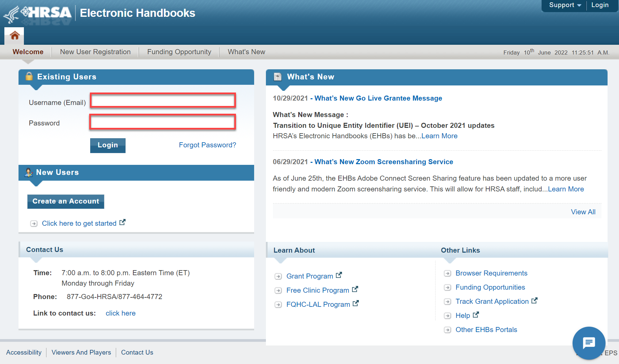Click the What's New document icon
Viewport: 619px width, 364px height.
278,77
